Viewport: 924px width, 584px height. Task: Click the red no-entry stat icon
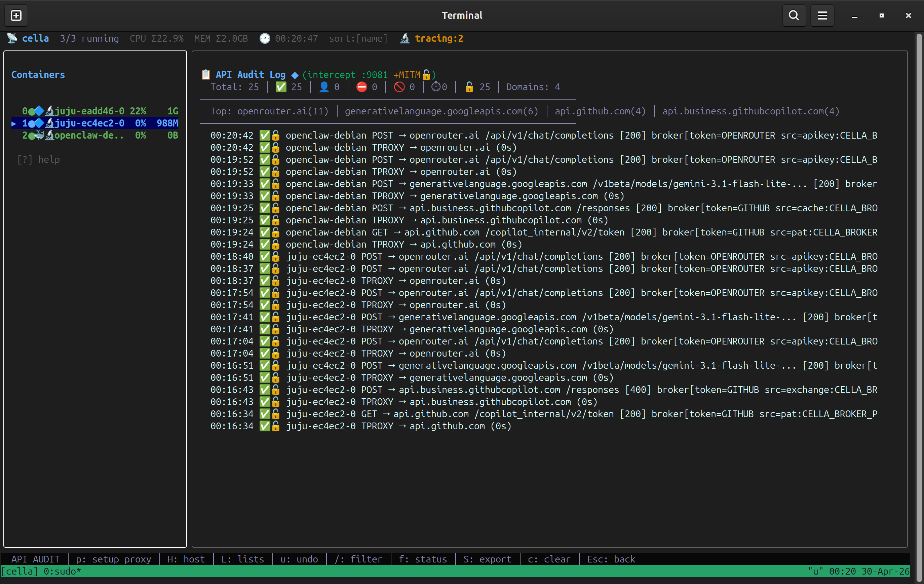pos(361,87)
